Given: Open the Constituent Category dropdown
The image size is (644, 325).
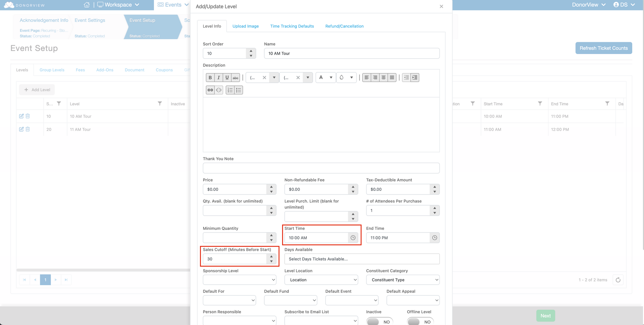Looking at the screenshot, I should (403, 280).
